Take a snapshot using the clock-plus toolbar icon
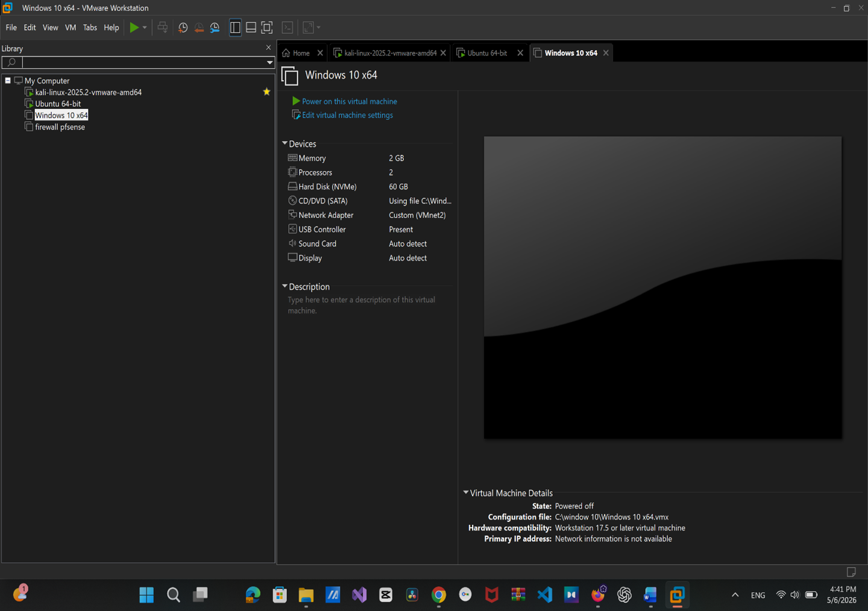 point(183,28)
